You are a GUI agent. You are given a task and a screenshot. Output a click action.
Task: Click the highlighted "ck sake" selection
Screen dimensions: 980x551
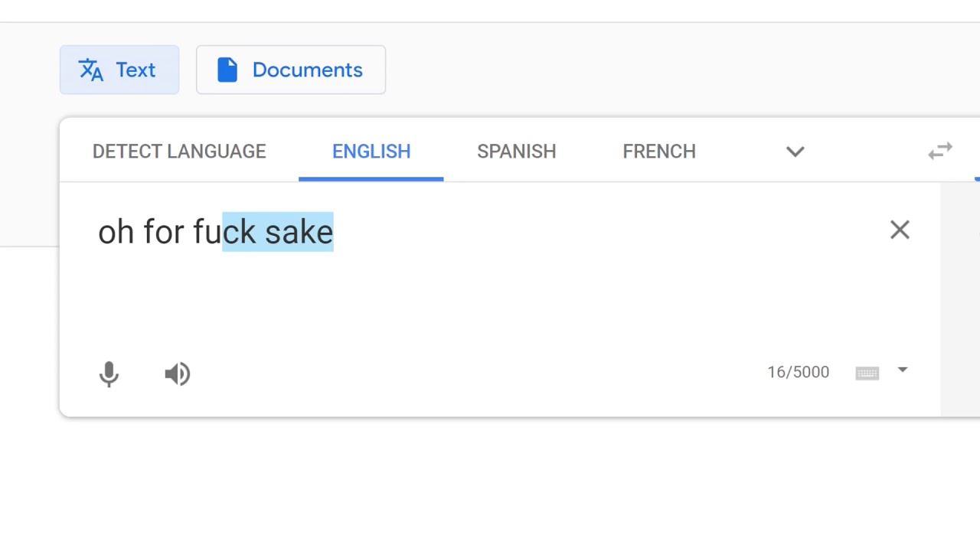[x=278, y=232]
